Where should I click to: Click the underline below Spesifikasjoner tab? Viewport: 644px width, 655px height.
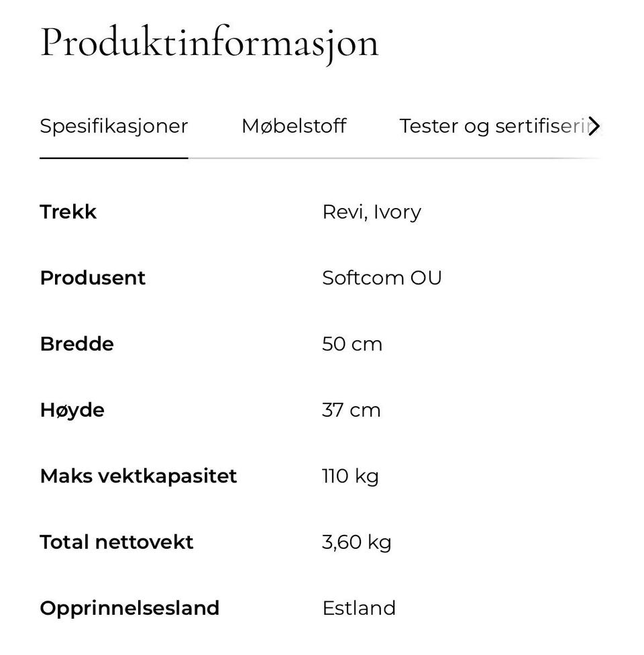click(x=113, y=158)
